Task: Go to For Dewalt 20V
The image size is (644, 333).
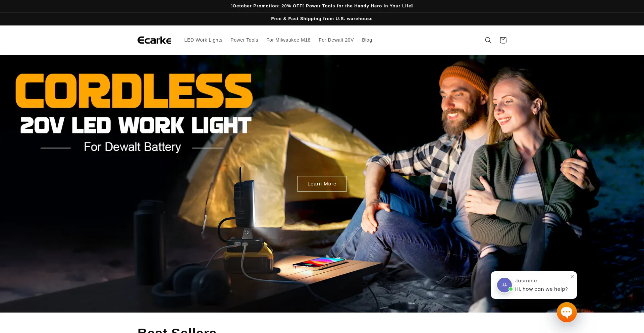Action: point(336,40)
